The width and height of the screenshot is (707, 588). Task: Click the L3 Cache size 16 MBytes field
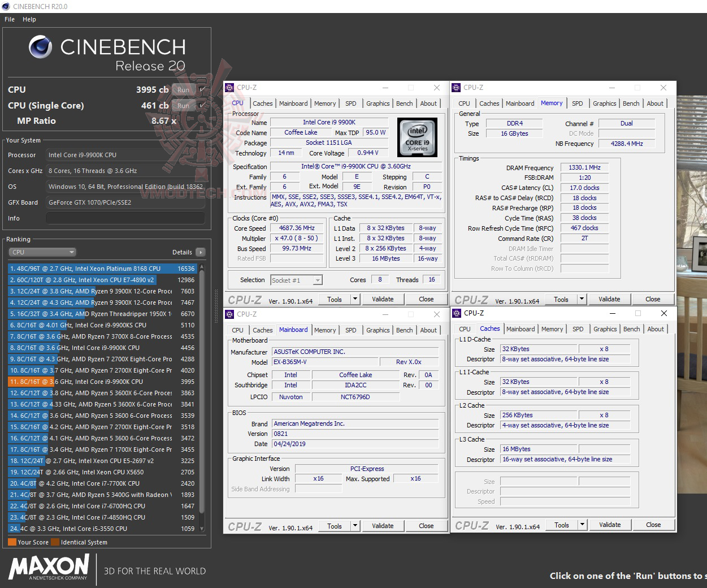pyautogui.click(x=539, y=449)
